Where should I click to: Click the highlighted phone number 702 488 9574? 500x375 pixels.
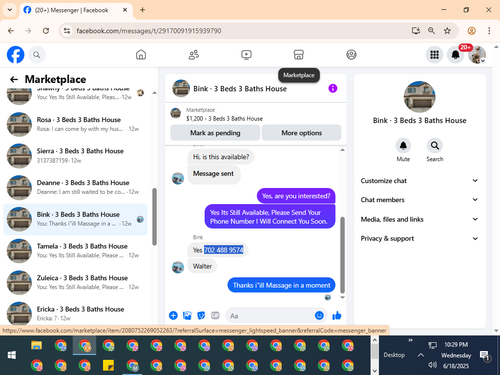224,250
